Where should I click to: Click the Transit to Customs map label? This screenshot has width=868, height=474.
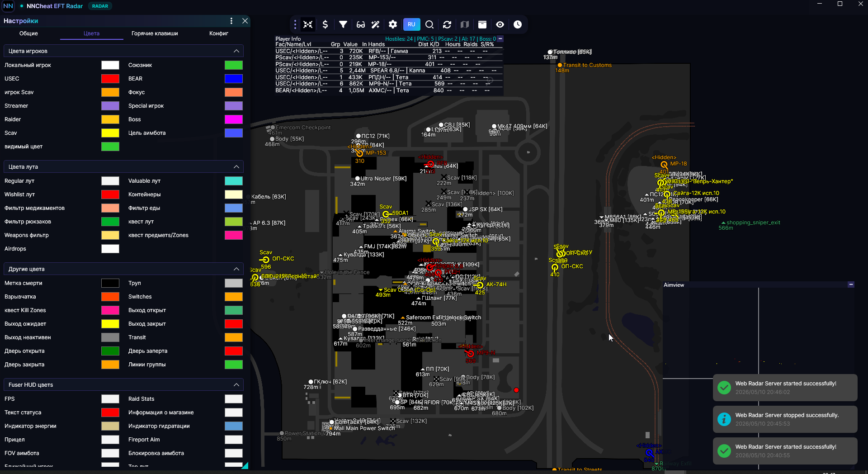(x=587, y=65)
